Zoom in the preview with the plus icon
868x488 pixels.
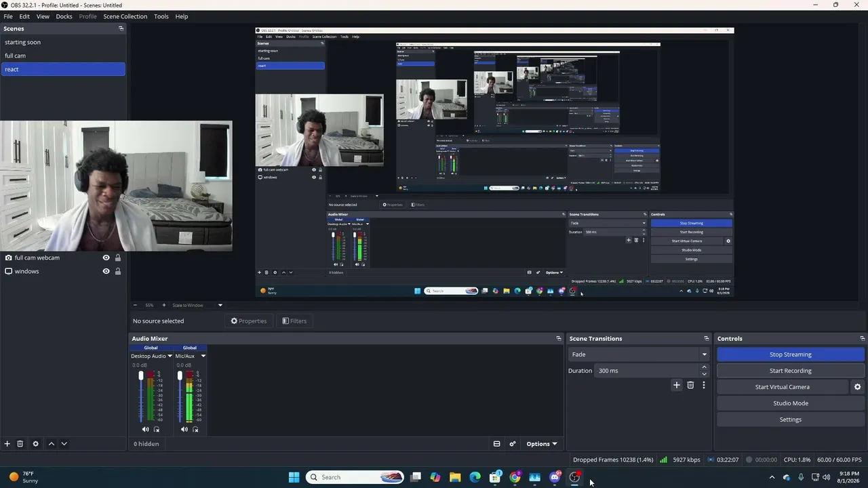pyautogui.click(x=163, y=305)
